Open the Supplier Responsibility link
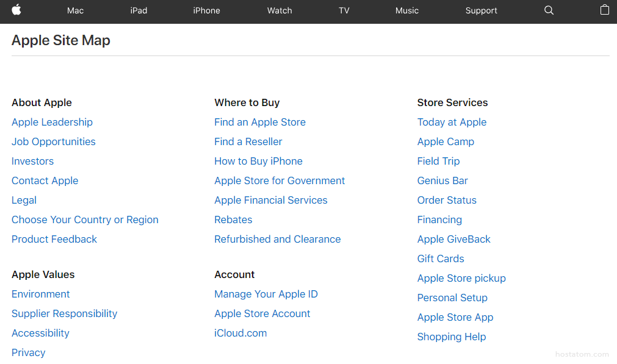617x364 pixels. pyautogui.click(x=64, y=313)
